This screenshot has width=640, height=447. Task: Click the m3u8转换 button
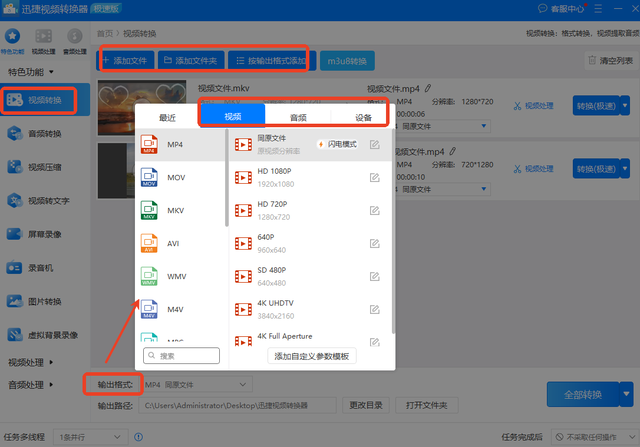347,61
